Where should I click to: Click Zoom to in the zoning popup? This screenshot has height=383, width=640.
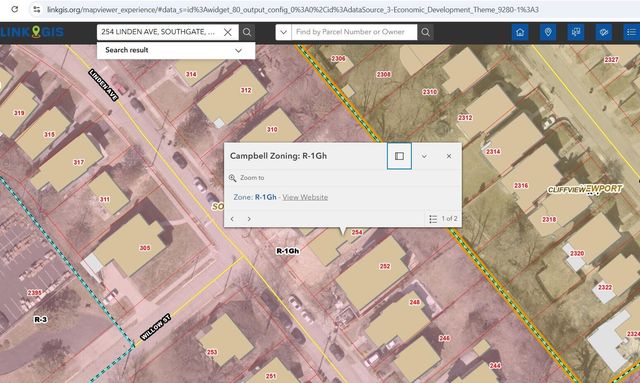[x=247, y=178]
